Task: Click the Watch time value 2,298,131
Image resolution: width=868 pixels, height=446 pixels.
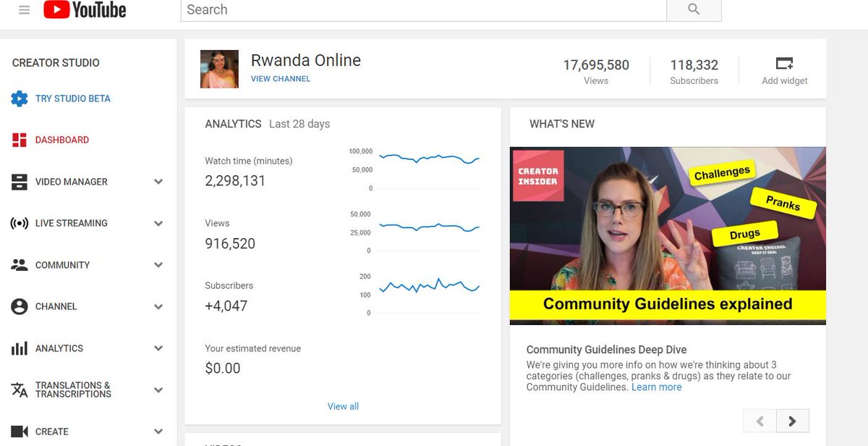Action: pos(235,181)
